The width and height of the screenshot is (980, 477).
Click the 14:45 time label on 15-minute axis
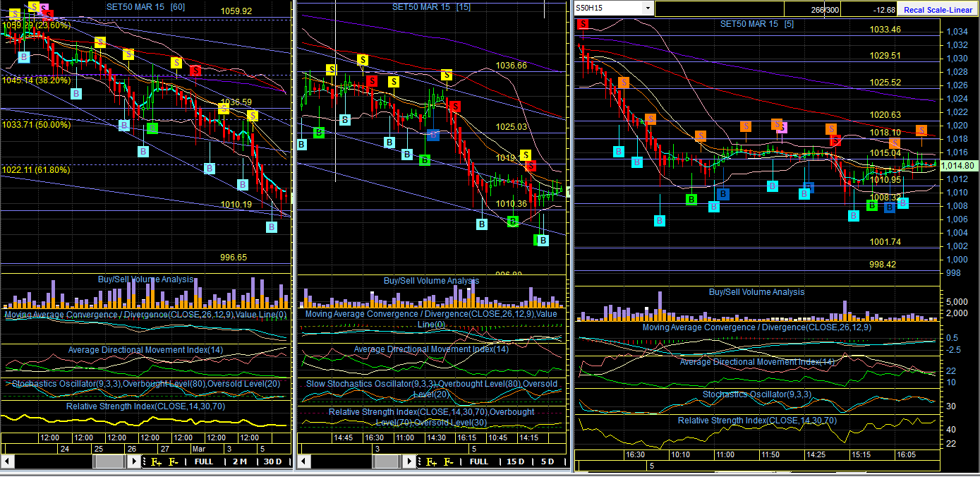tap(344, 437)
